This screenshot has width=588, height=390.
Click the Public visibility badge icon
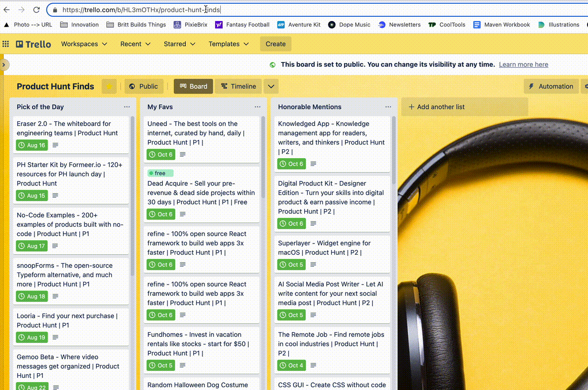(x=133, y=86)
